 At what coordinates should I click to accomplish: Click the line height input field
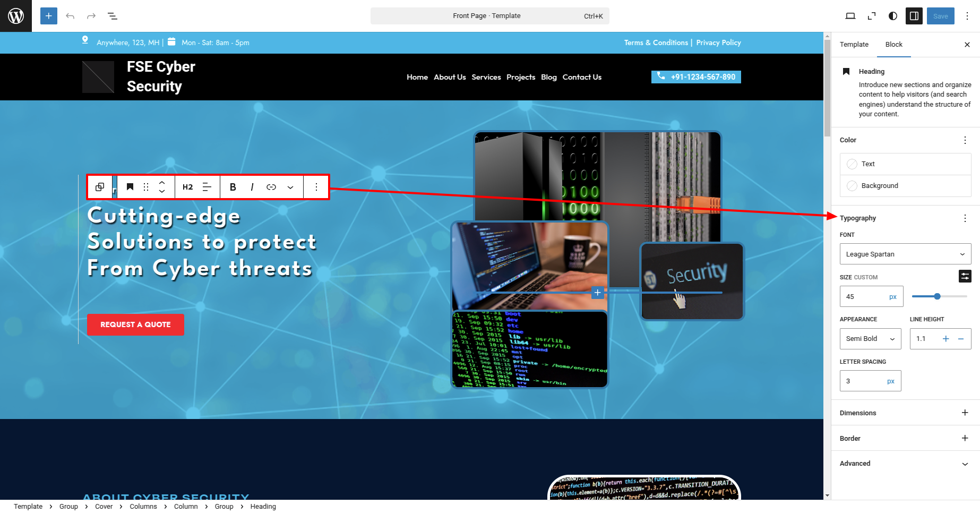tap(924, 339)
